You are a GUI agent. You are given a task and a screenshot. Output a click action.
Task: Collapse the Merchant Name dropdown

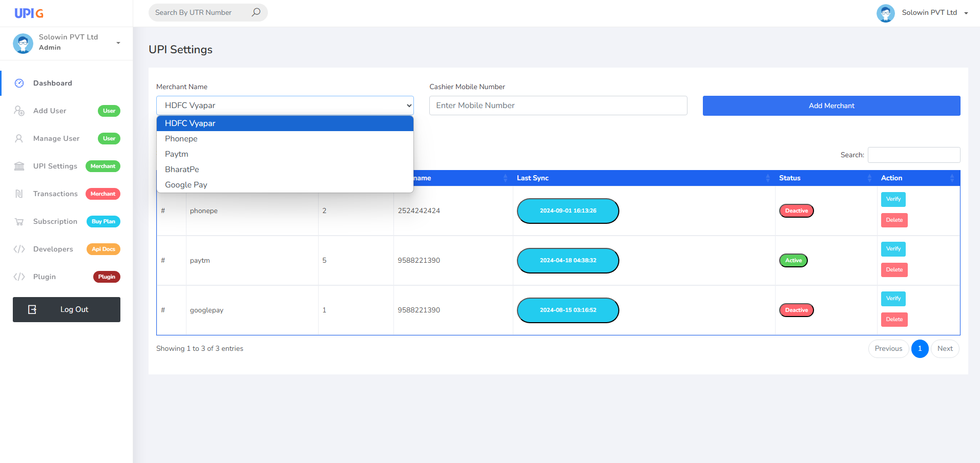[285, 106]
